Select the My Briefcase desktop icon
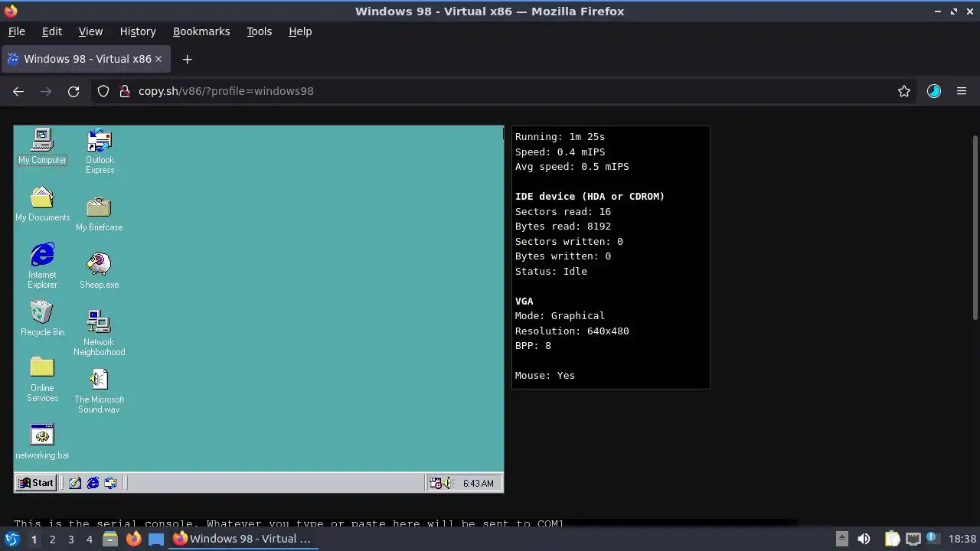Image resolution: width=980 pixels, height=551 pixels. [x=99, y=214]
